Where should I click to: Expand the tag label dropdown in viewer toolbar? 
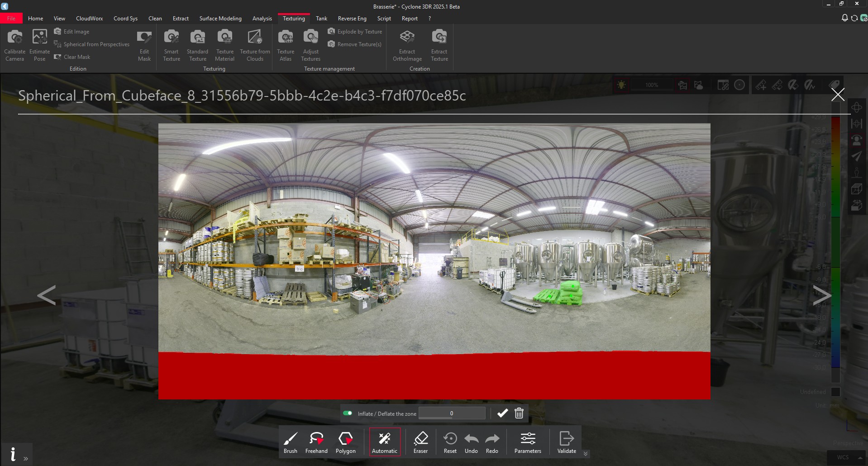click(835, 85)
